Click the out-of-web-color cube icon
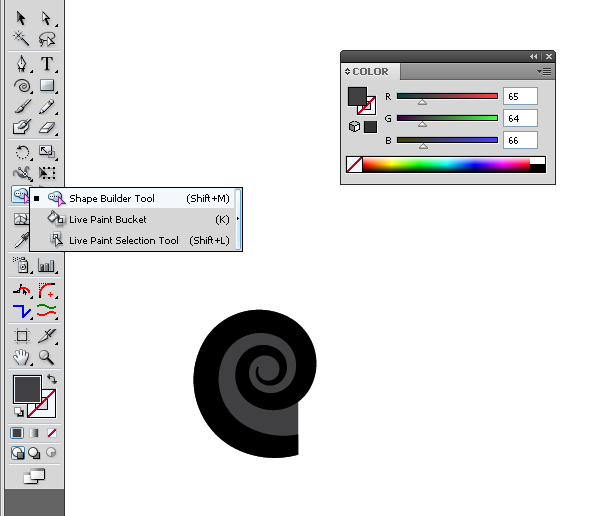This screenshot has width=600, height=516. [x=354, y=127]
